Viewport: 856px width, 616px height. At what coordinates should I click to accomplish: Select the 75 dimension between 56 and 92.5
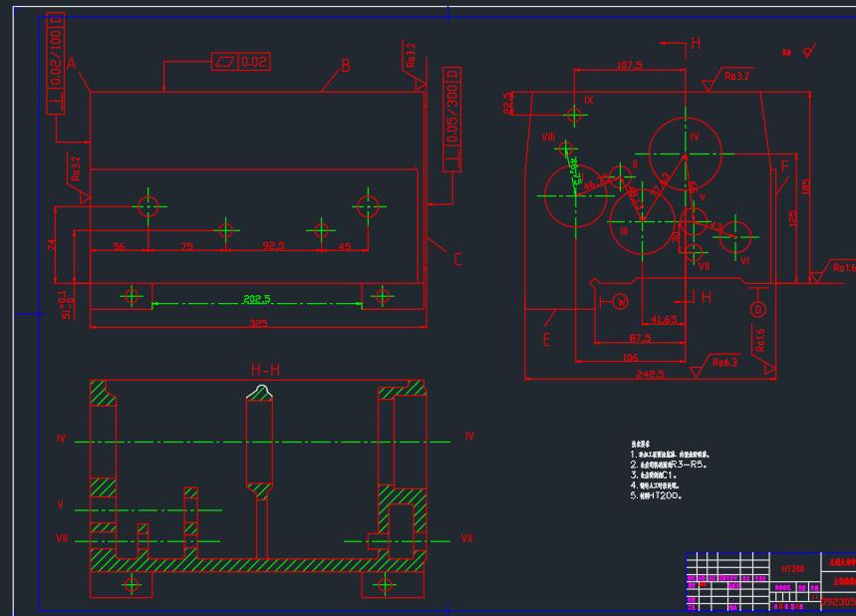point(186,246)
